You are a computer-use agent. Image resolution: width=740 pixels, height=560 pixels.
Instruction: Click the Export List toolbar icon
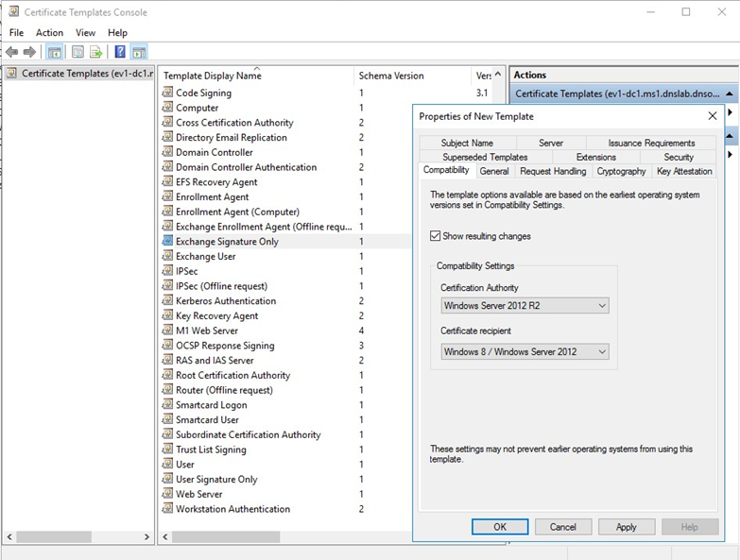point(95,52)
